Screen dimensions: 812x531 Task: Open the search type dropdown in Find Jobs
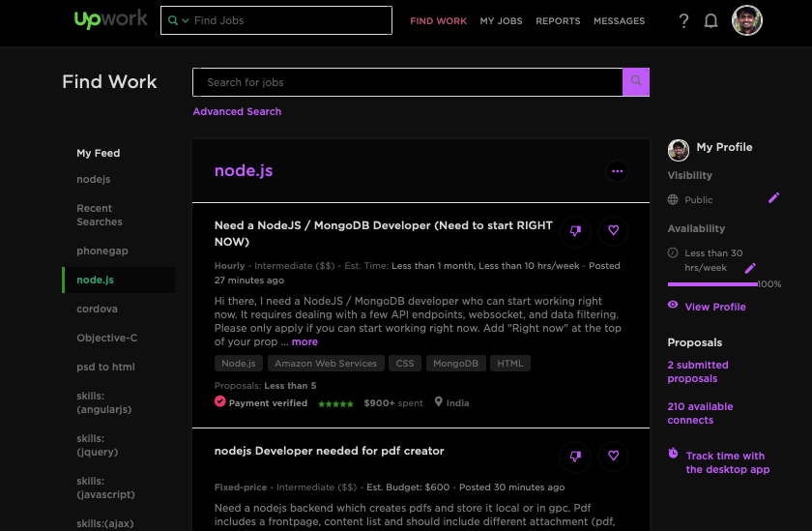click(185, 20)
